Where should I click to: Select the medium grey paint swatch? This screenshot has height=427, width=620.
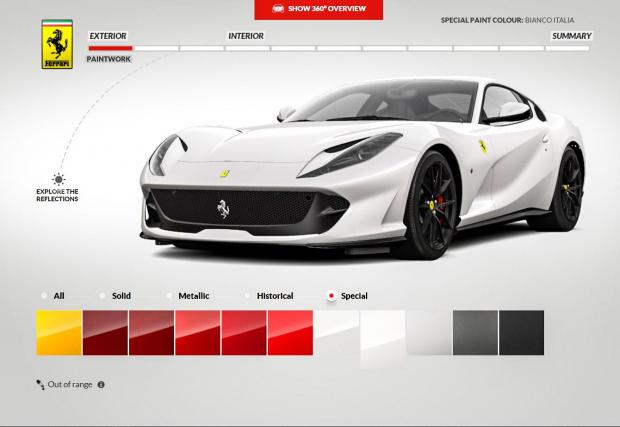tap(475, 333)
